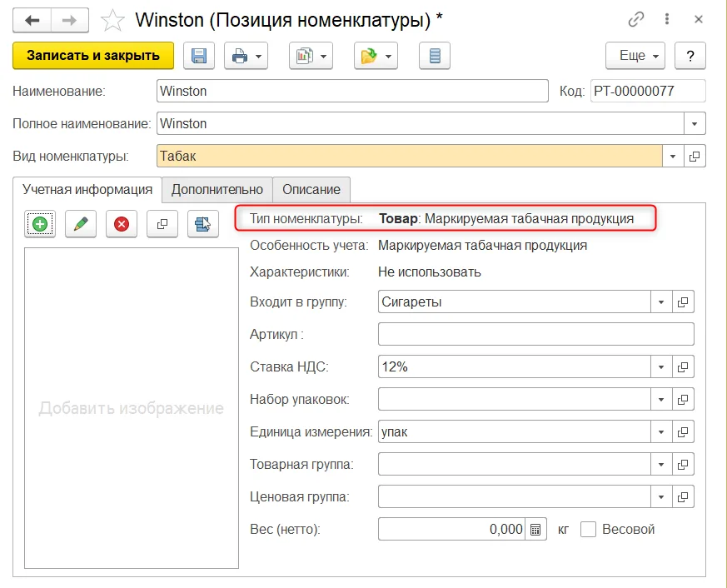Click the Товарная группа field
Viewport: 727px width, 588px height.
tap(514, 464)
